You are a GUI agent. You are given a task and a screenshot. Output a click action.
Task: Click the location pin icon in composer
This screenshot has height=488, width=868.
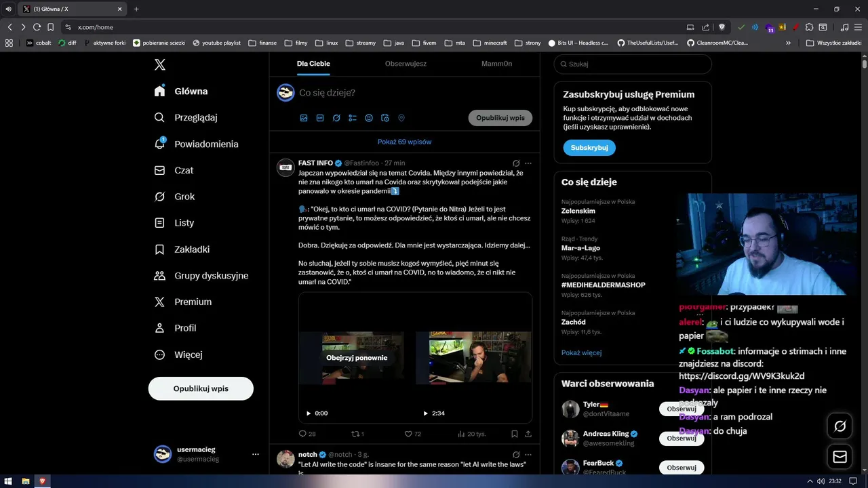click(401, 118)
